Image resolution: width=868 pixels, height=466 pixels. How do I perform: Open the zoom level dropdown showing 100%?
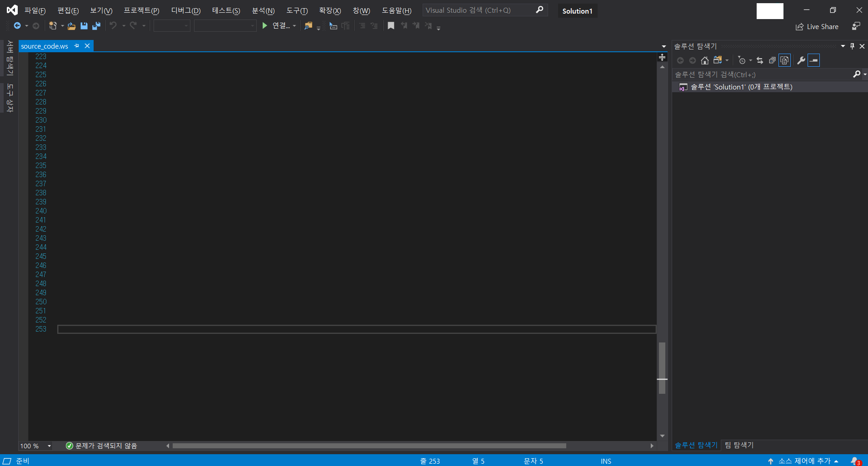(x=49, y=446)
